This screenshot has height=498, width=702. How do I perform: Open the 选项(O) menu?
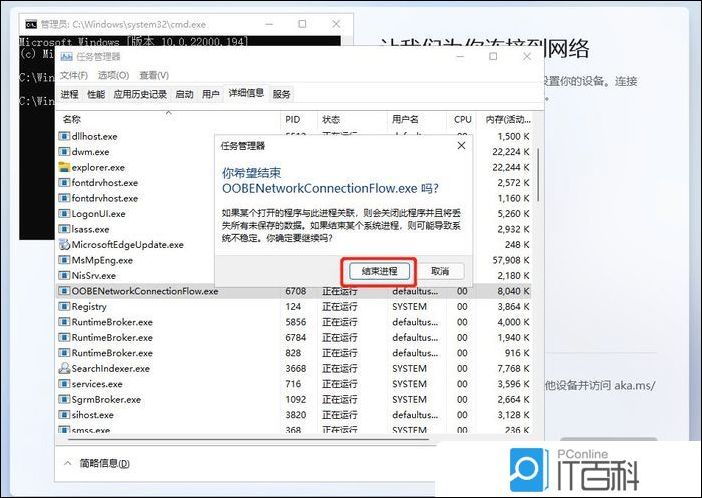(113, 75)
